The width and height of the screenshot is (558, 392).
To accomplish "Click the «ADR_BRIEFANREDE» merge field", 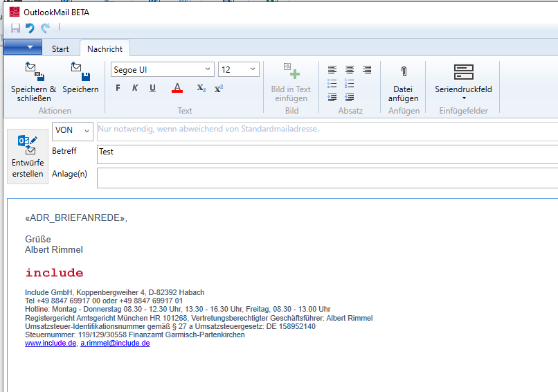I will [75, 218].
